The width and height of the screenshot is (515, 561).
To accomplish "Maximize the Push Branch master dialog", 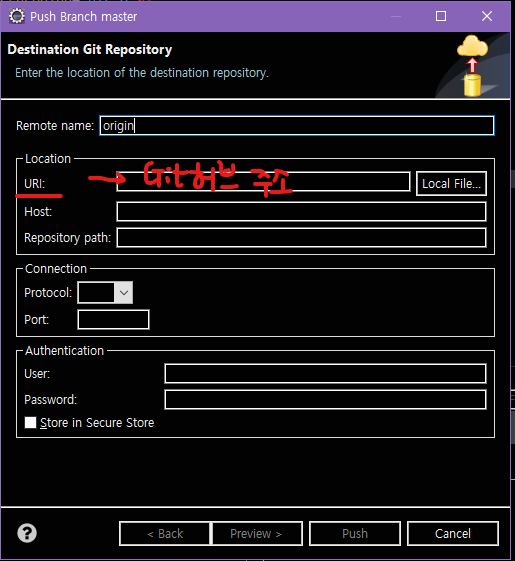I will [441, 16].
